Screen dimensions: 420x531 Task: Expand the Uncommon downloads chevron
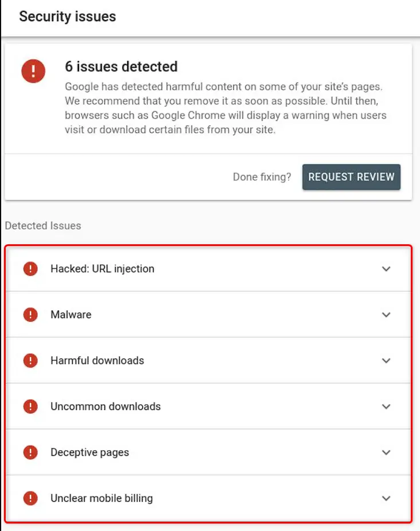386,406
